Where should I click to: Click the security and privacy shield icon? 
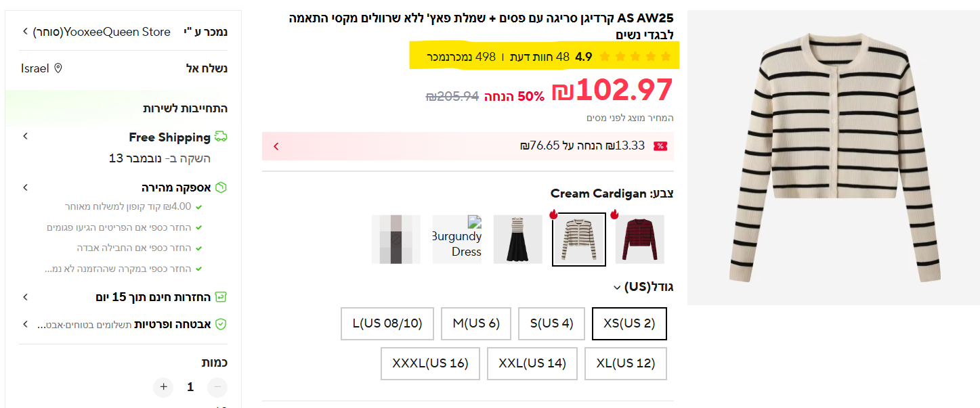pyautogui.click(x=221, y=325)
